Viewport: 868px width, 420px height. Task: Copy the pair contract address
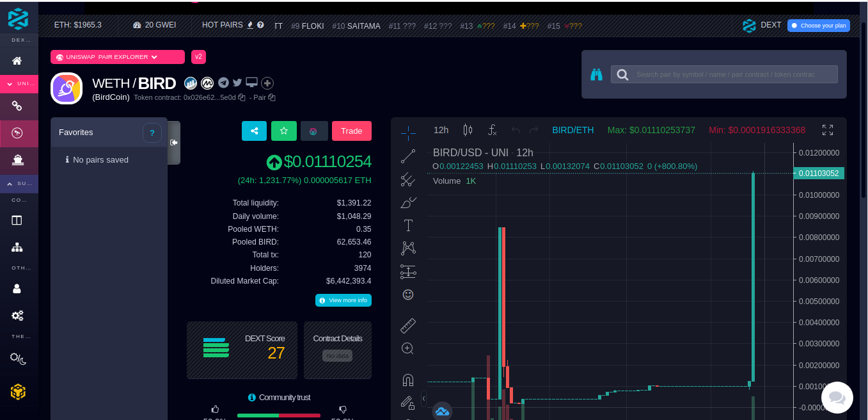tap(272, 97)
